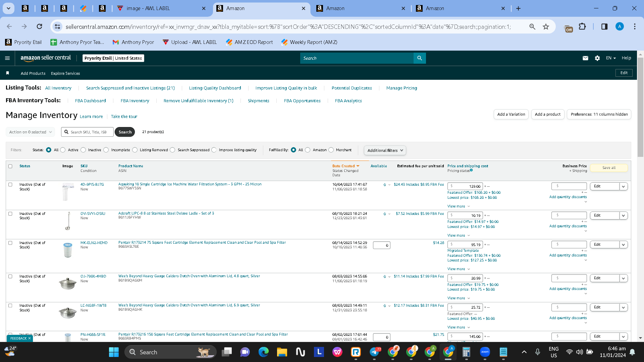Select Fulfilled By Amazon radio button
The height and width of the screenshot is (362, 644).
(308, 150)
